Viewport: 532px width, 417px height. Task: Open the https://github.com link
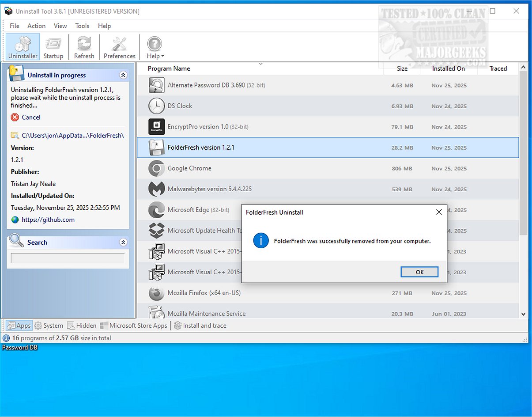pyautogui.click(x=48, y=220)
